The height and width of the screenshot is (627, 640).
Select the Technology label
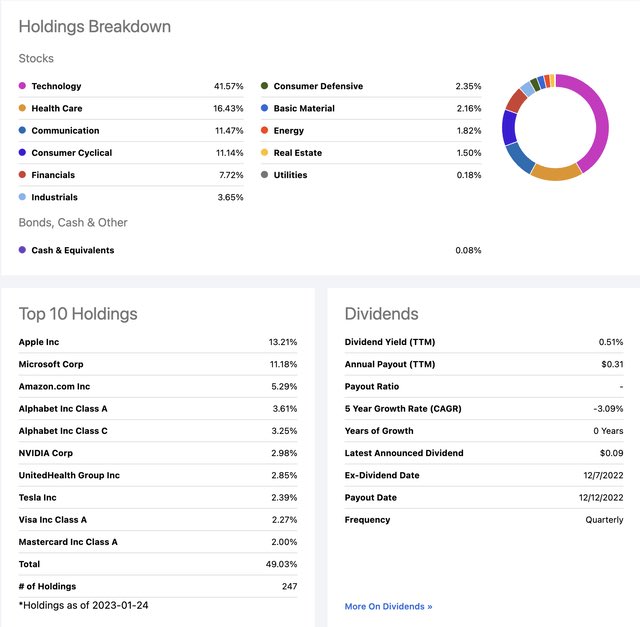tap(56, 86)
